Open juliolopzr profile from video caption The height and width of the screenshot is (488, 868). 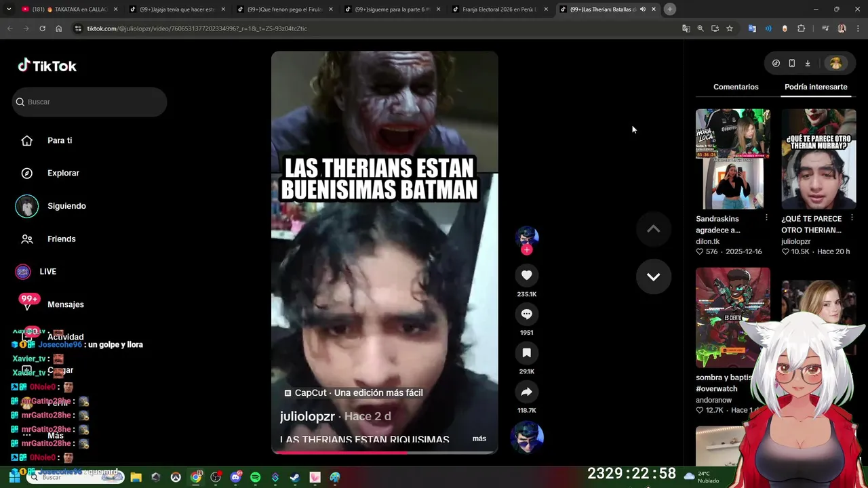coord(307,416)
